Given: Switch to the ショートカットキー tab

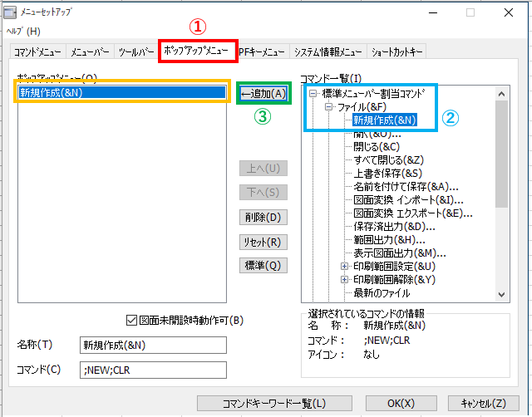Looking at the screenshot, I should (x=397, y=52).
